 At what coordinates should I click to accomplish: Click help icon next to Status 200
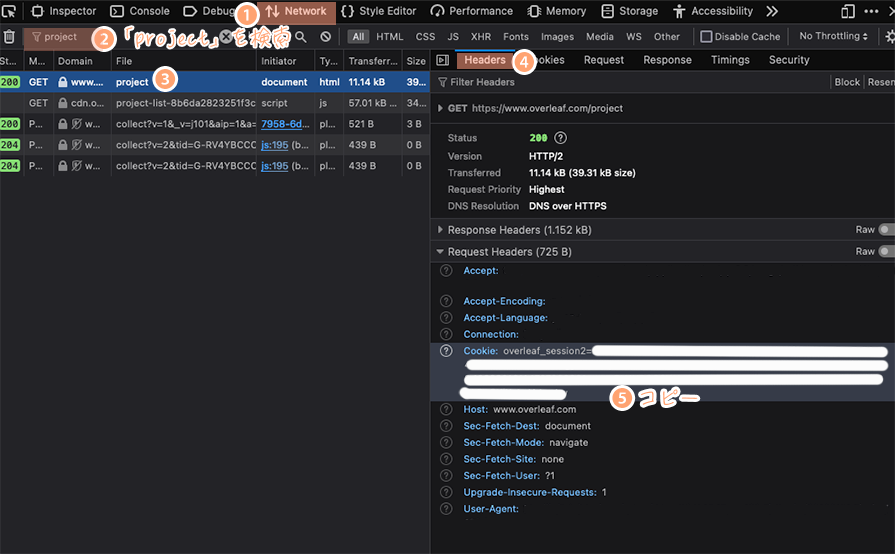click(x=560, y=138)
